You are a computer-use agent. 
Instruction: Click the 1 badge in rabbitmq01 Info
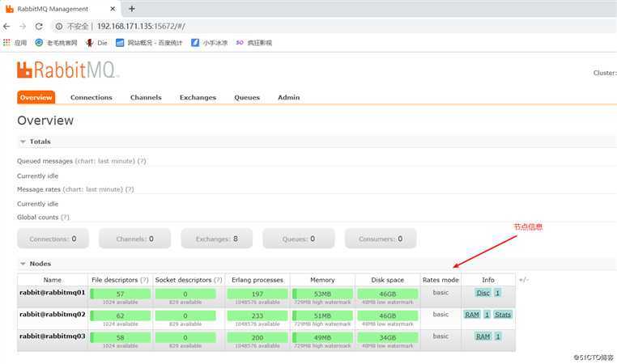497,293
